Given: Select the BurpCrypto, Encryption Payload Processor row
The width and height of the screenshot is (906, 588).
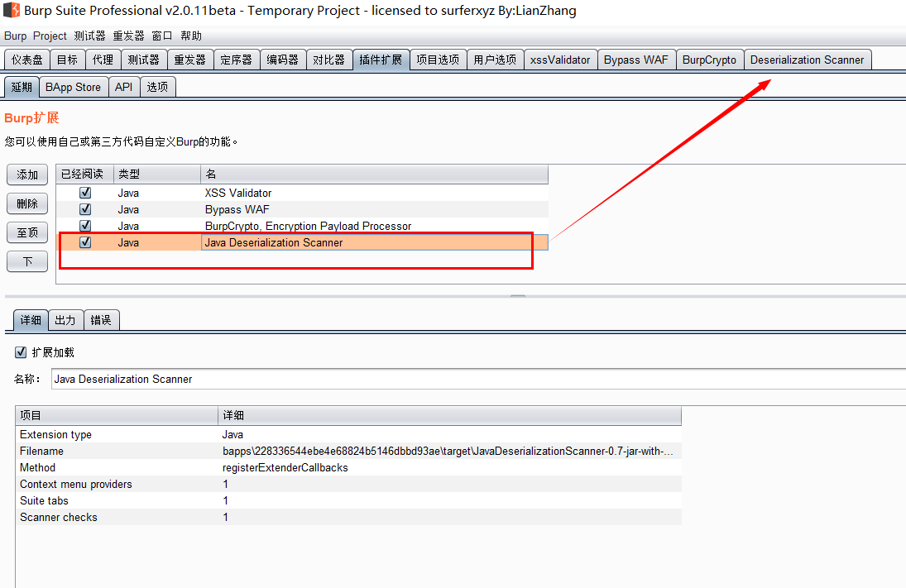Looking at the screenshot, I should [302, 226].
